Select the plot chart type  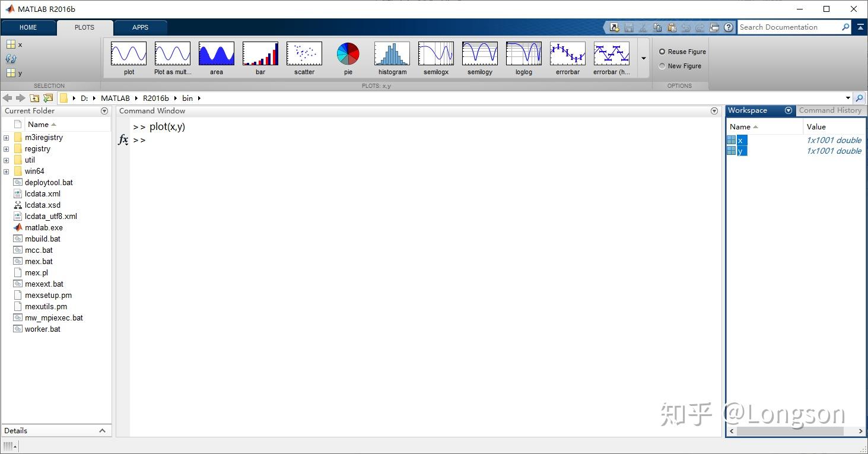click(129, 58)
